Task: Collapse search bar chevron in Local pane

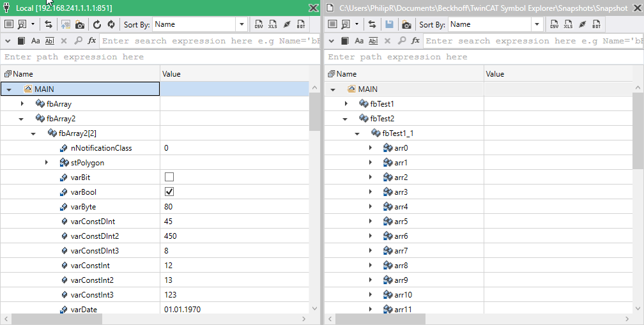Action: (8, 41)
